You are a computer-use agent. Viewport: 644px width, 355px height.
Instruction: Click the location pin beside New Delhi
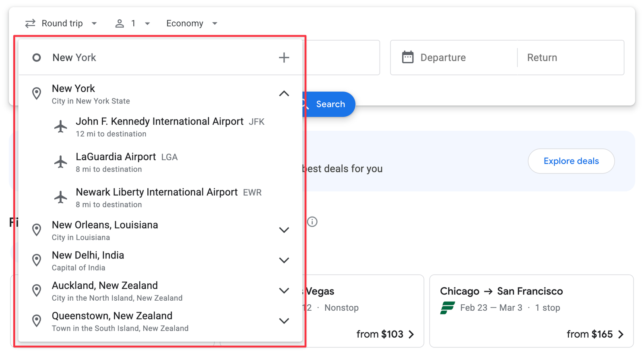click(x=37, y=260)
